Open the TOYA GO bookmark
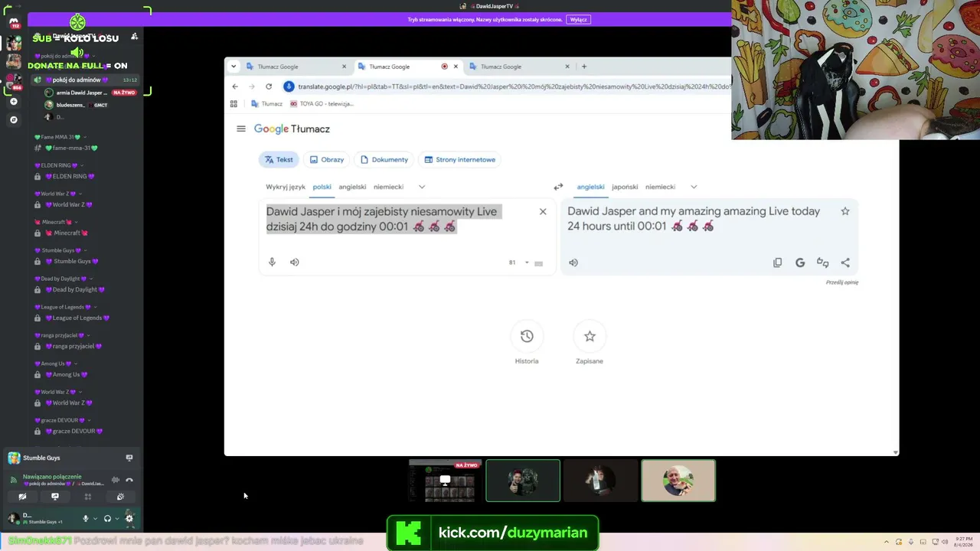The height and width of the screenshot is (551, 980). click(x=322, y=103)
